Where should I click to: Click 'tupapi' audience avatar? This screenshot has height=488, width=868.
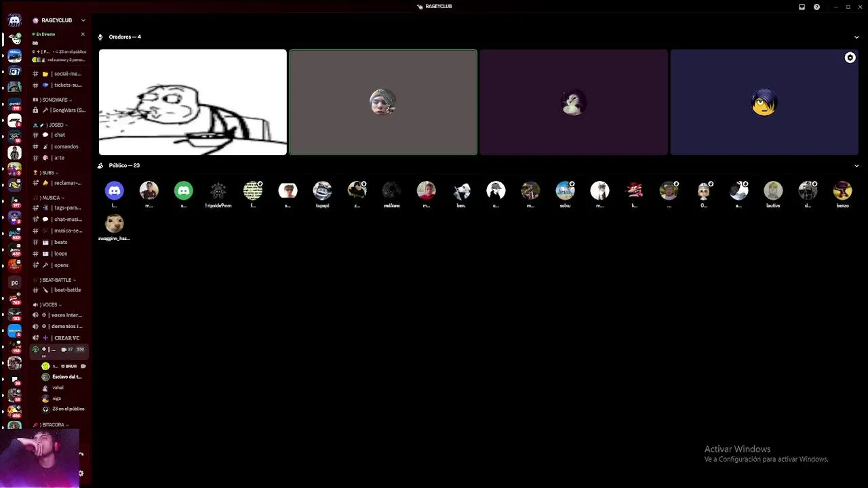322,190
